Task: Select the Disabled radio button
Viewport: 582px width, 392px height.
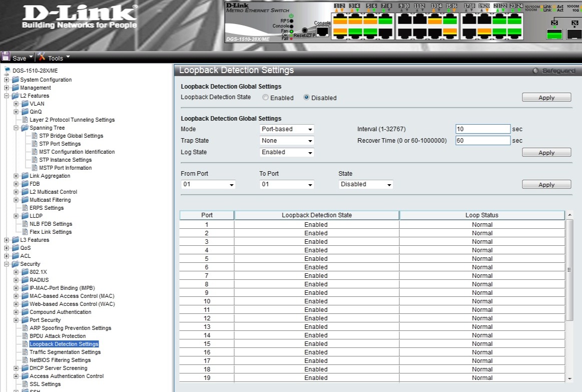Action: [306, 98]
